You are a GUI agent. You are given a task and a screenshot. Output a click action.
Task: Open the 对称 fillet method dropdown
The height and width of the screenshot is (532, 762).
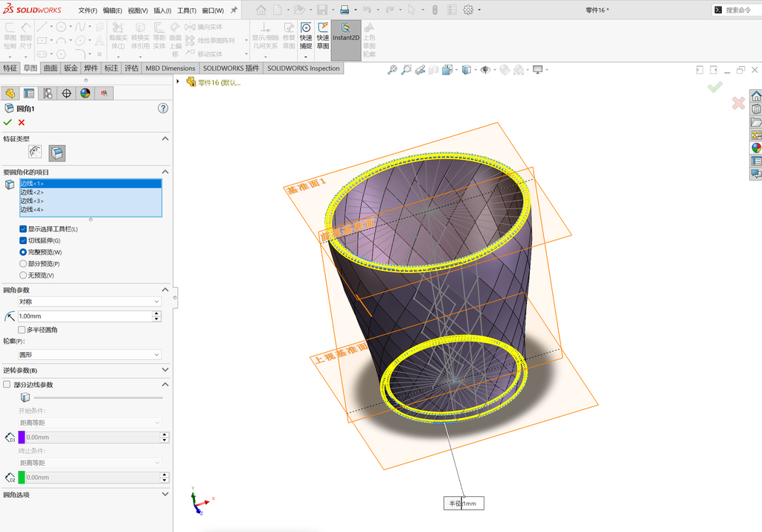click(x=89, y=301)
